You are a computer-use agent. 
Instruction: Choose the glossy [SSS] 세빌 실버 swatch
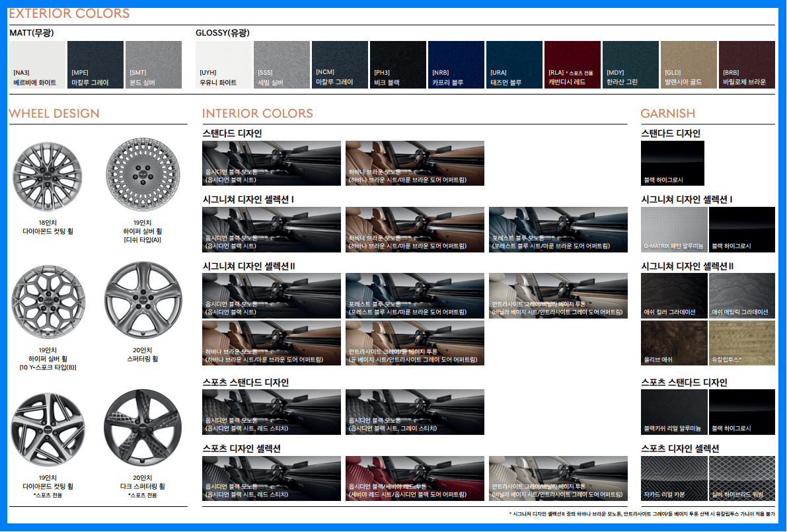tap(281, 65)
